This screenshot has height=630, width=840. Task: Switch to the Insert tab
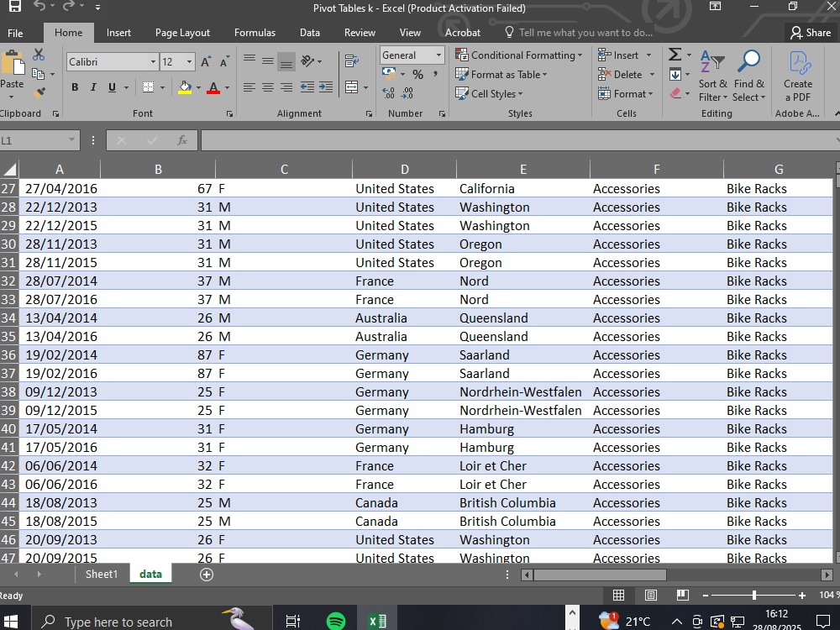coord(118,33)
